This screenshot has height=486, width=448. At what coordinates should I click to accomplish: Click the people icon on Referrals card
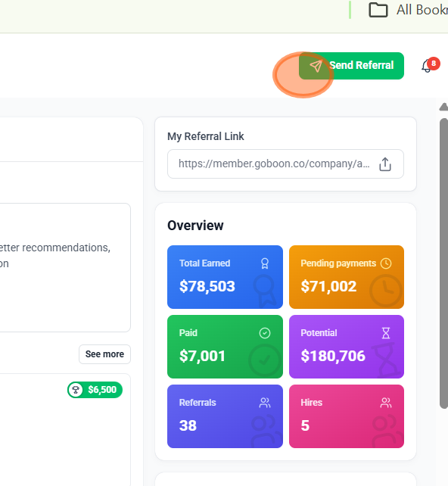[x=265, y=403]
